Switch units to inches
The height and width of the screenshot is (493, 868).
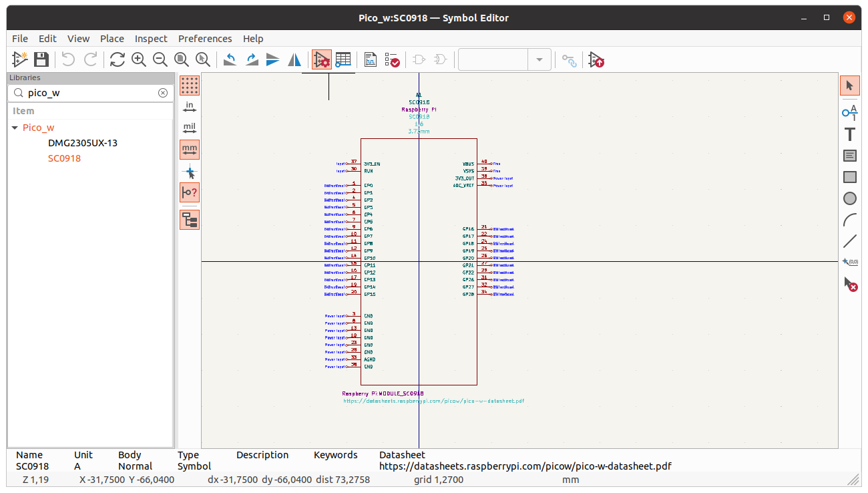pos(190,107)
